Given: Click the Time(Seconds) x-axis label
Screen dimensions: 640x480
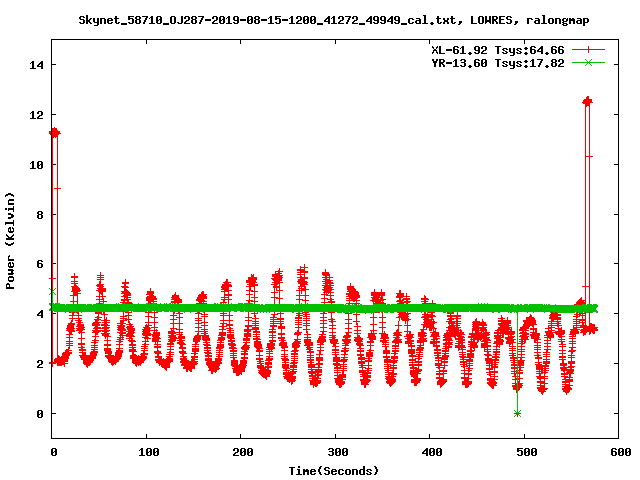Looking at the screenshot, I should coord(334,471).
